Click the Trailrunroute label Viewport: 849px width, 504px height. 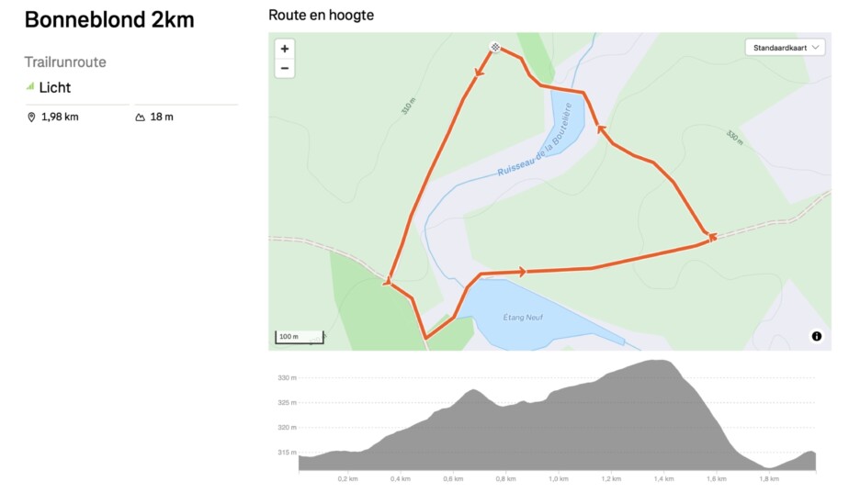pyautogui.click(x=65, y=62)
